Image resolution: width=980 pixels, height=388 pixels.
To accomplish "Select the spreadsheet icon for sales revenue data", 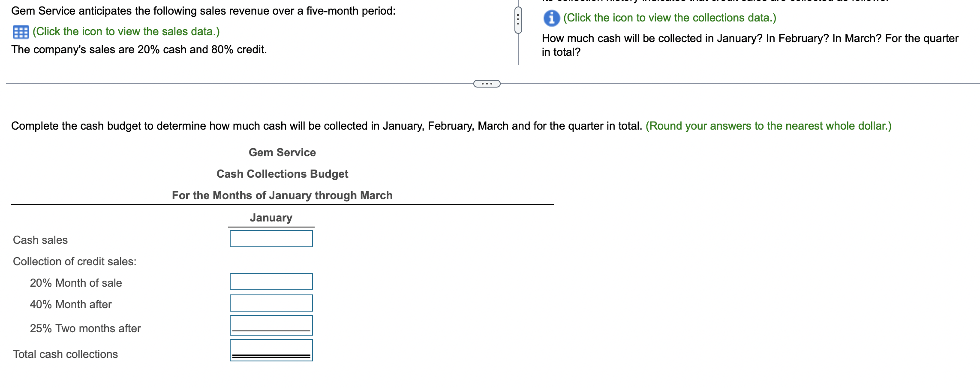I will tap(21, 31).
